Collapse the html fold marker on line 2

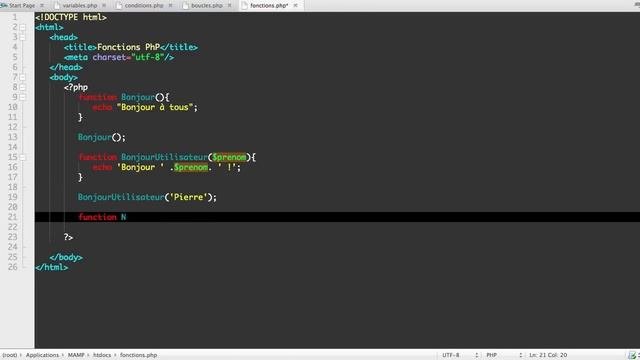tap(23, 27)
